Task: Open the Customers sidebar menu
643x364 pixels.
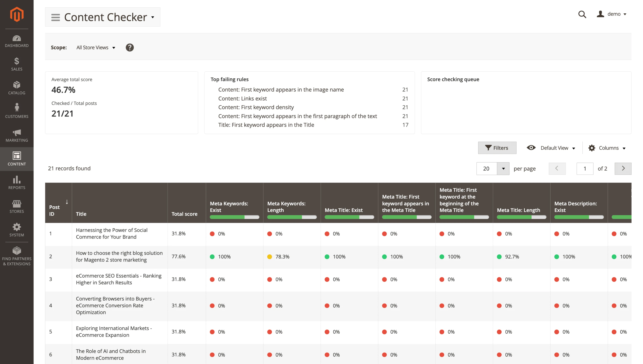Action: [17, 111]
